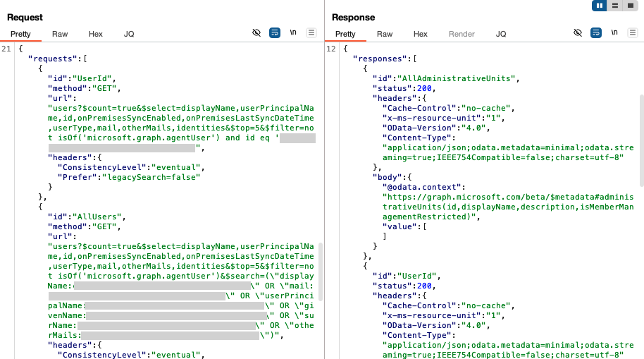Switch to combined tabbed layout view
This screenshot has height=359, width=644.
click(630, 6)
